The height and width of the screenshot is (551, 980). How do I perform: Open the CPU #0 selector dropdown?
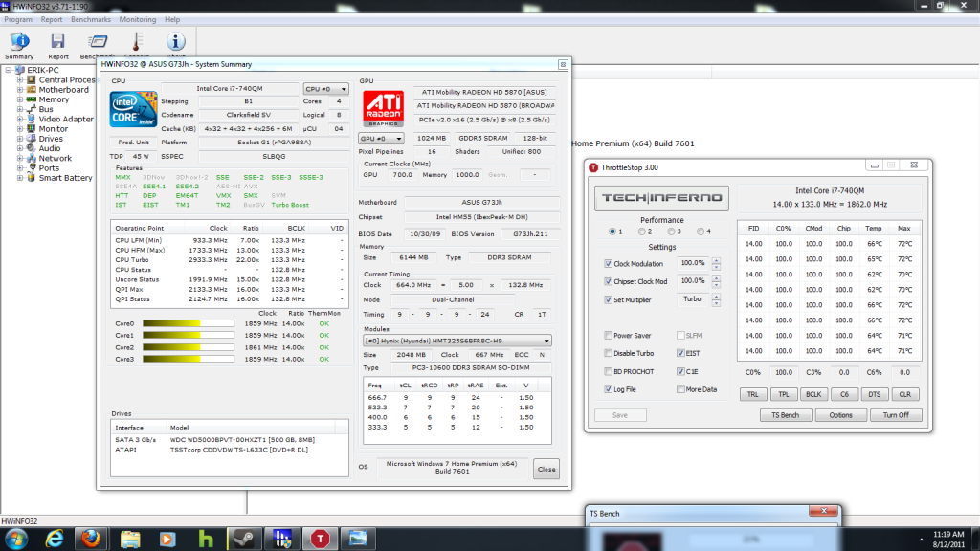point(326,89)
